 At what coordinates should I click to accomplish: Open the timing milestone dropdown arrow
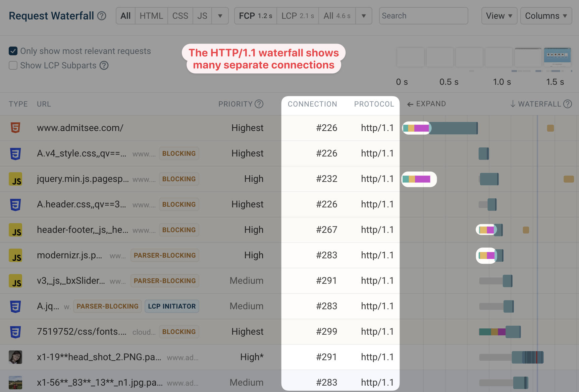coord(364,16)
